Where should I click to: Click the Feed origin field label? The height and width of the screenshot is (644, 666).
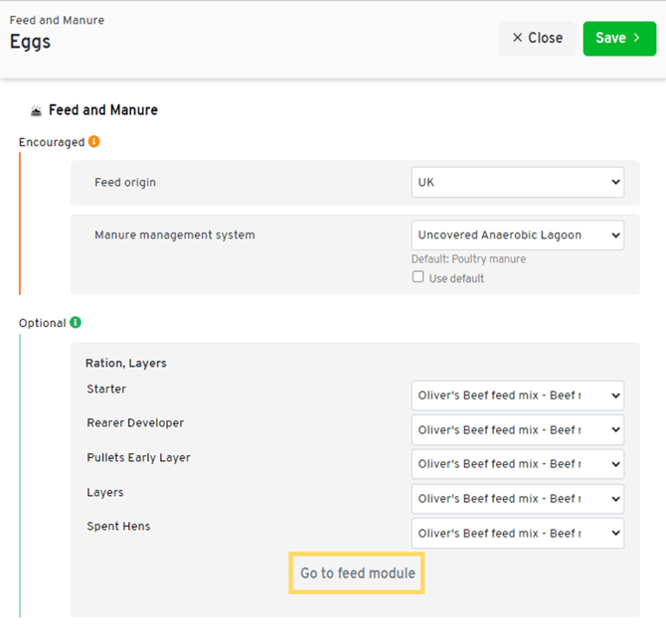pos(125,183)
